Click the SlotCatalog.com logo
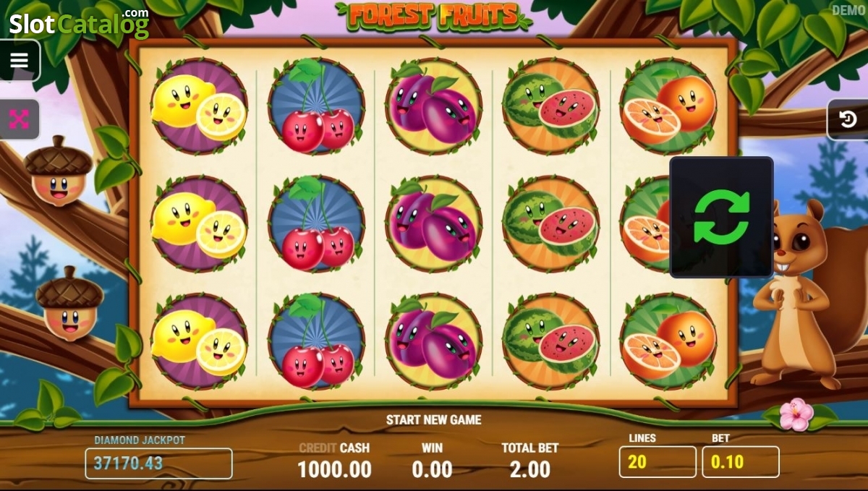Viewport: 868px width, 491px height. (x=79, y=24)
